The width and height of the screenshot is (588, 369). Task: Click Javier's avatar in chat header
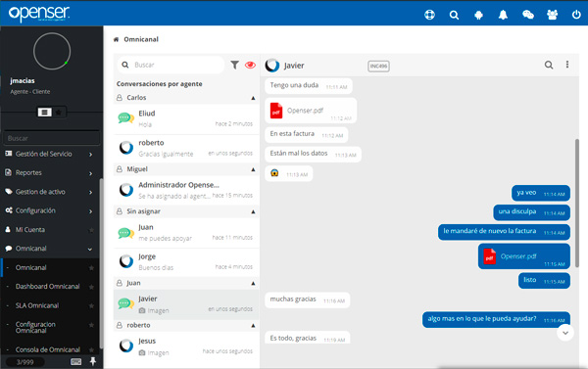pyautogui.click(x=272, y=66)
